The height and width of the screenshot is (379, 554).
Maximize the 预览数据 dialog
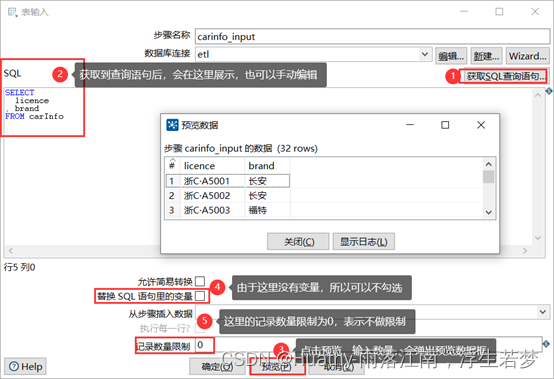click(x=445, y=125)
